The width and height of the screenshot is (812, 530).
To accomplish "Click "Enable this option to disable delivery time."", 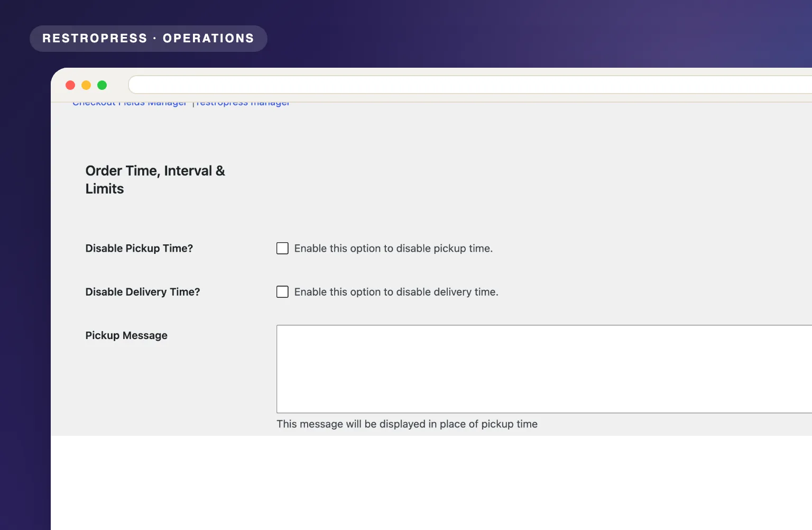I will point(396,292).
